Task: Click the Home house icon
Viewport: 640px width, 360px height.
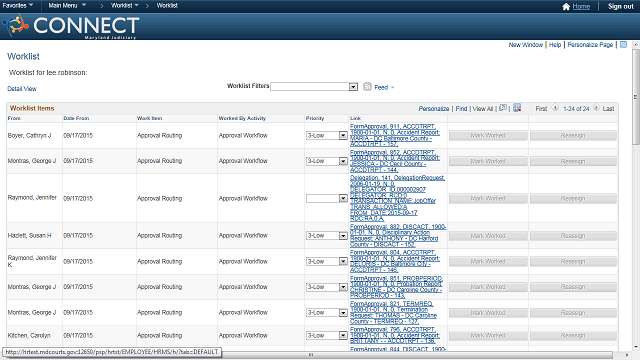Action: pyautogui.click(x=566, y=6)
